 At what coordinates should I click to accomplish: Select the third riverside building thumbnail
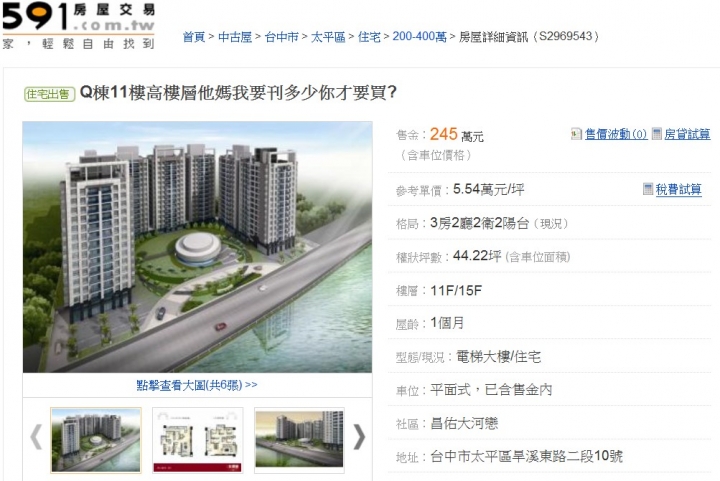[x=299, y=440]
